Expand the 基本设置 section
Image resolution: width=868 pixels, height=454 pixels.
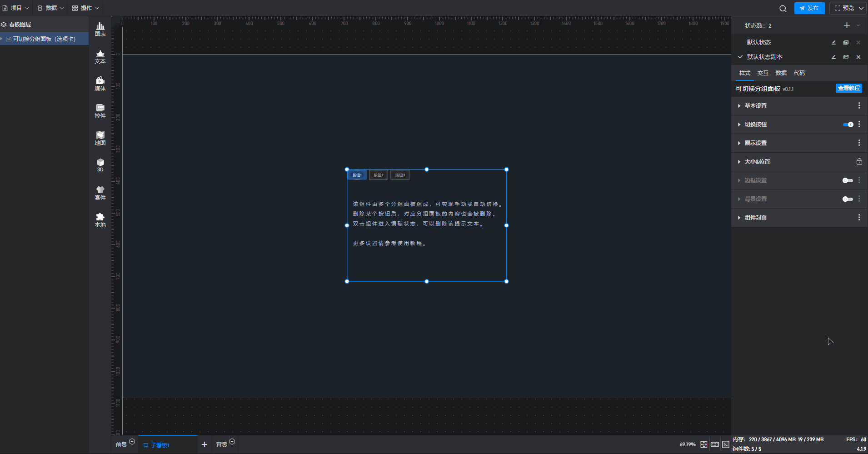tap(755, 106)
